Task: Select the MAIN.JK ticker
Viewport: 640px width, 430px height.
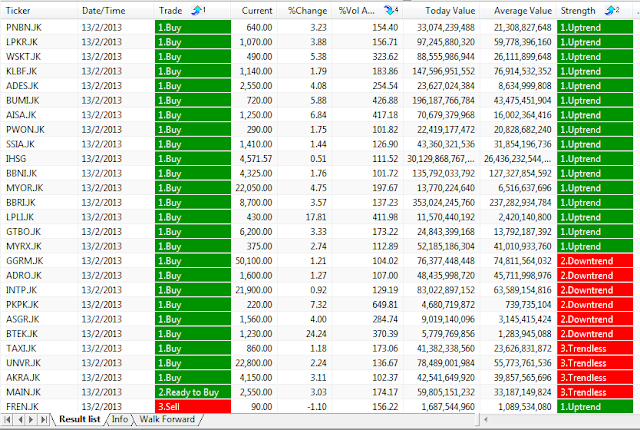Action: pyautogui.click(x=23, y=392)
